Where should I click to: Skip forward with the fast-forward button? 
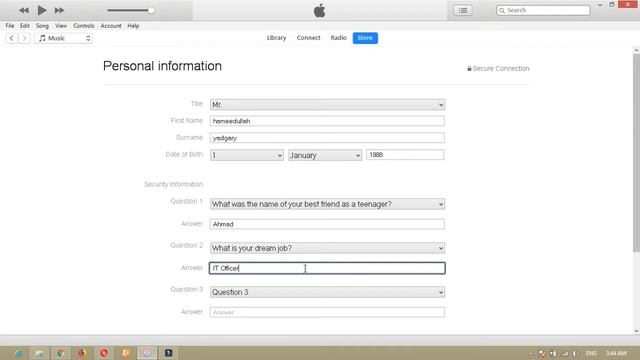[59, 10]
